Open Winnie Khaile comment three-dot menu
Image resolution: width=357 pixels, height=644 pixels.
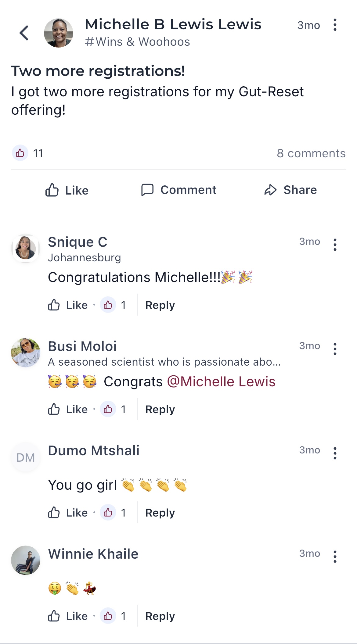click(335, 556)
